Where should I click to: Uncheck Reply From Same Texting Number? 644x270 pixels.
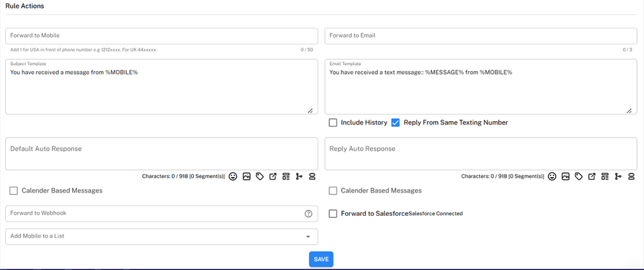coord(395,122)
